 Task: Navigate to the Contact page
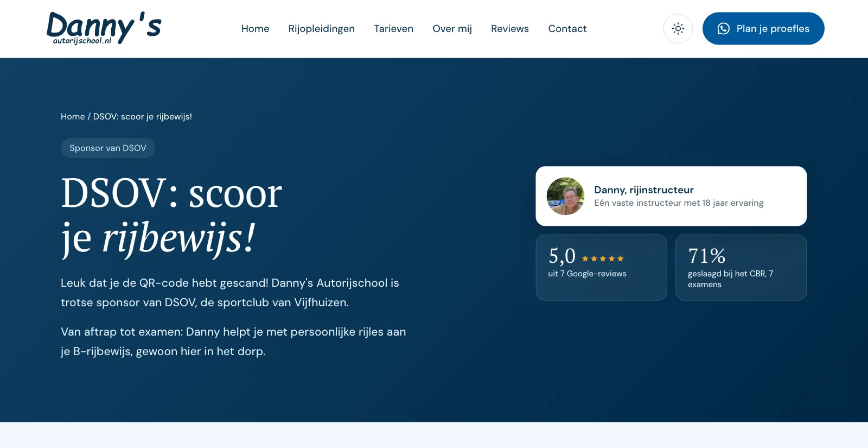coord(567,29)
